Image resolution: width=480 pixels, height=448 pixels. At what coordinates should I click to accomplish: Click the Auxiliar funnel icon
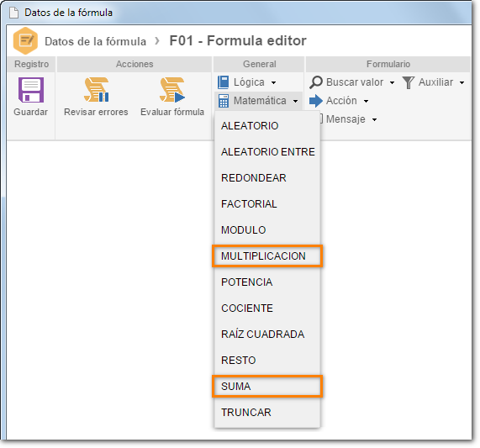(408, 82)
